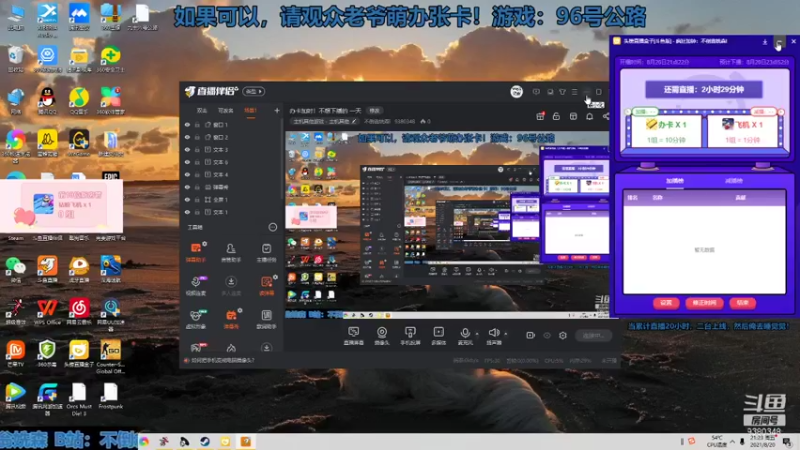Hide the 窗口 2 source with its eye icon
Screen dimensions: 800x450
coord(187,137)
